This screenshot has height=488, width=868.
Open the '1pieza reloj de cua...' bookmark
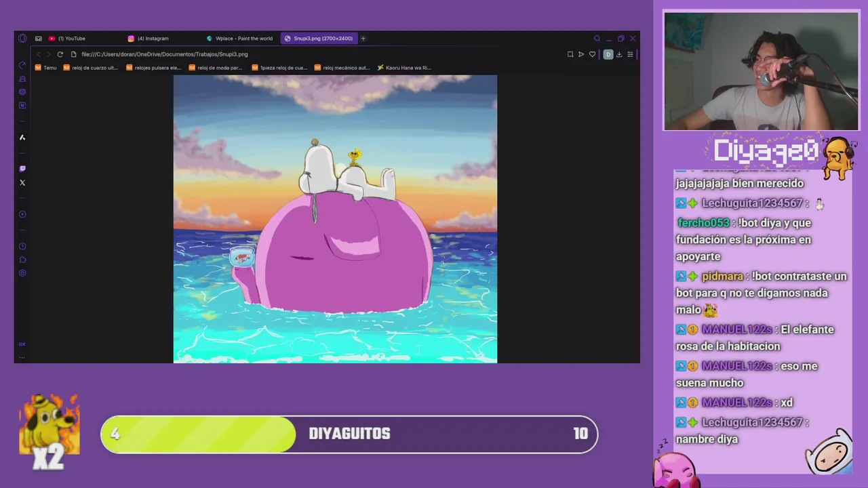279,68
